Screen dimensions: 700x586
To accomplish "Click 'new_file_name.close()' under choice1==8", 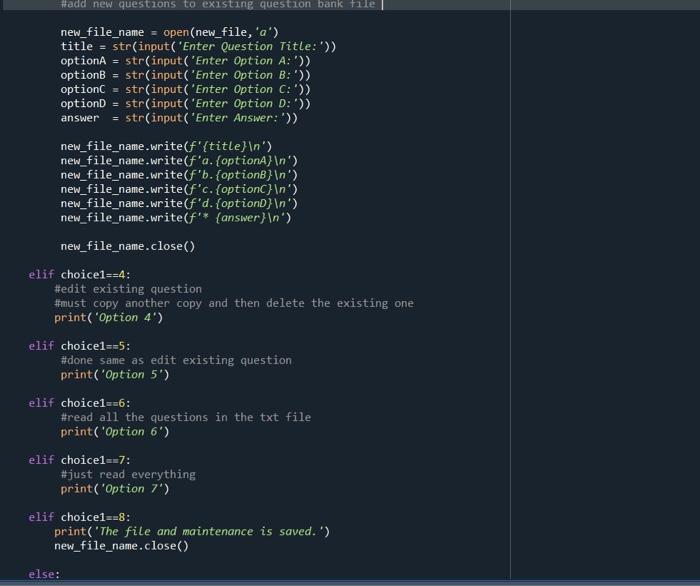I will [121, 546].
